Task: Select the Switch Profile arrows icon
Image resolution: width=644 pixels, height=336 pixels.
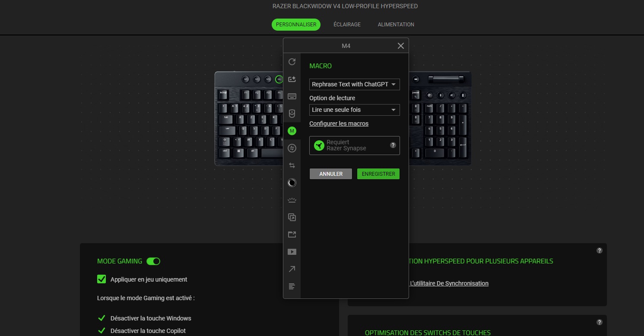Action: [292, 165]
